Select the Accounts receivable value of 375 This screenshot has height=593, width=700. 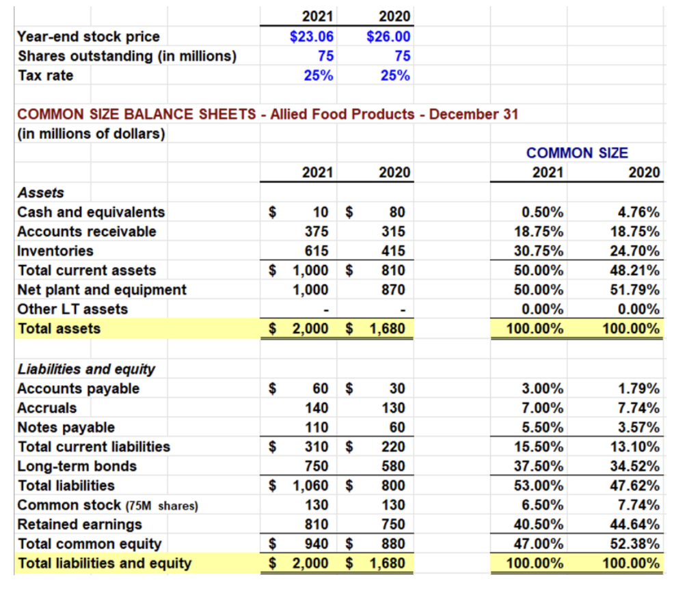point(317,231)
